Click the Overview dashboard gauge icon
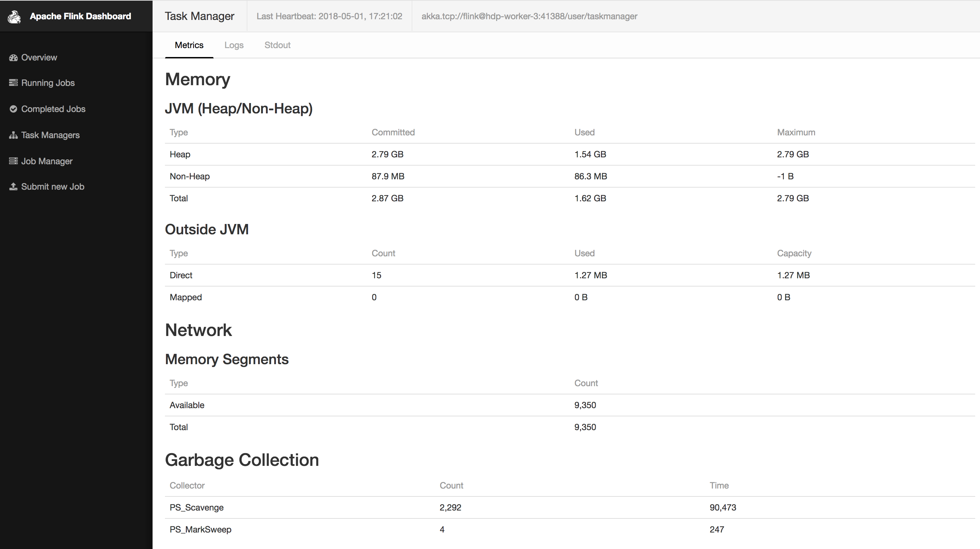 pyautogui.click(x=13, y=58)
